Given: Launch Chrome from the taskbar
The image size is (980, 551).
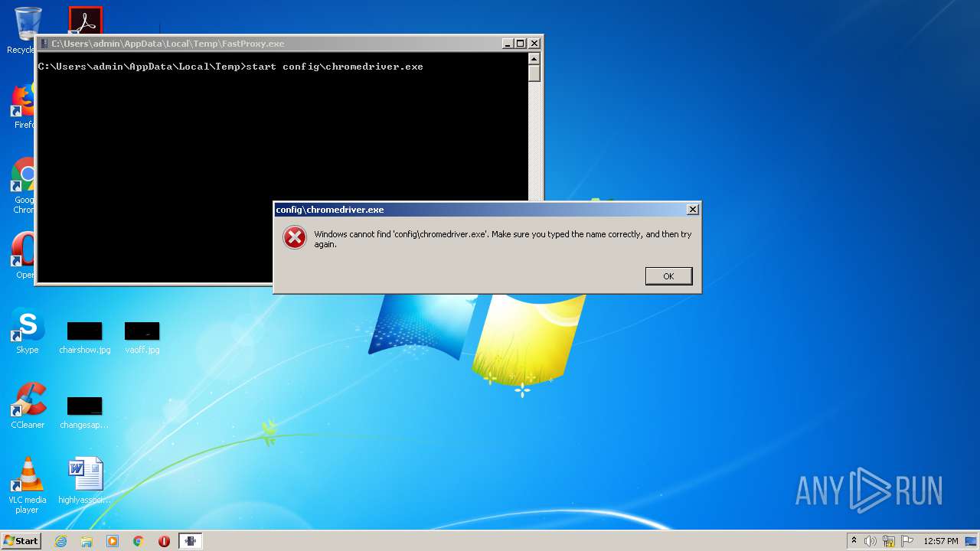Looking at the screenshot, I should click(x=139, y=541).
